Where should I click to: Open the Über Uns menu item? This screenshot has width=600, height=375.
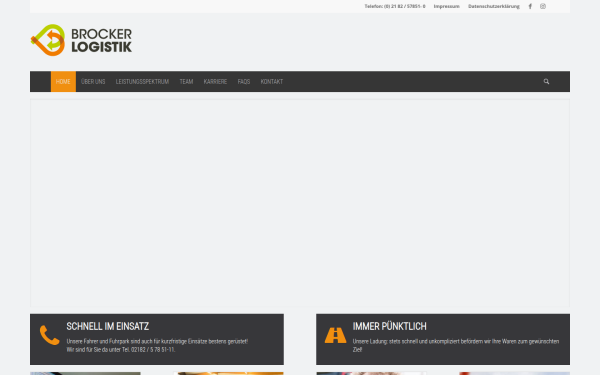tap(93, 82)
